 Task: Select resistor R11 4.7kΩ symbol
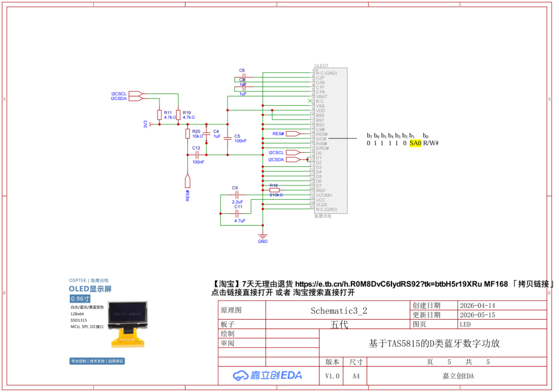(x=159, y=115)
